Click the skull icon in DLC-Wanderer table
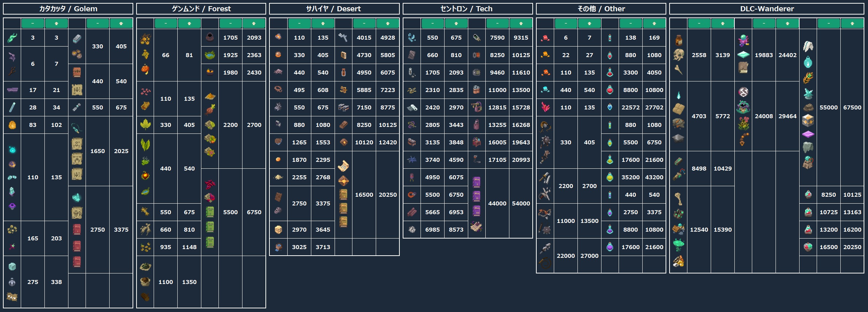The image size is (868, 312). coord(678,55)
